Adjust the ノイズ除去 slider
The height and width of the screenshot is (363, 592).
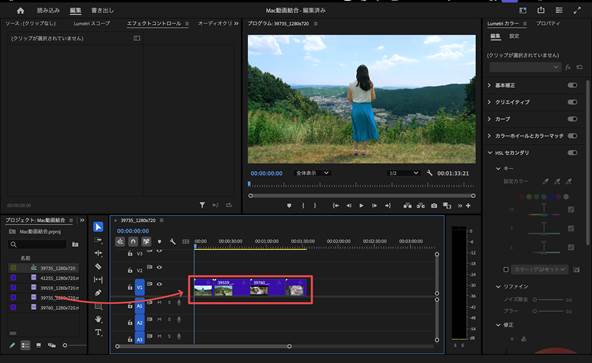[x=549, y=300]
